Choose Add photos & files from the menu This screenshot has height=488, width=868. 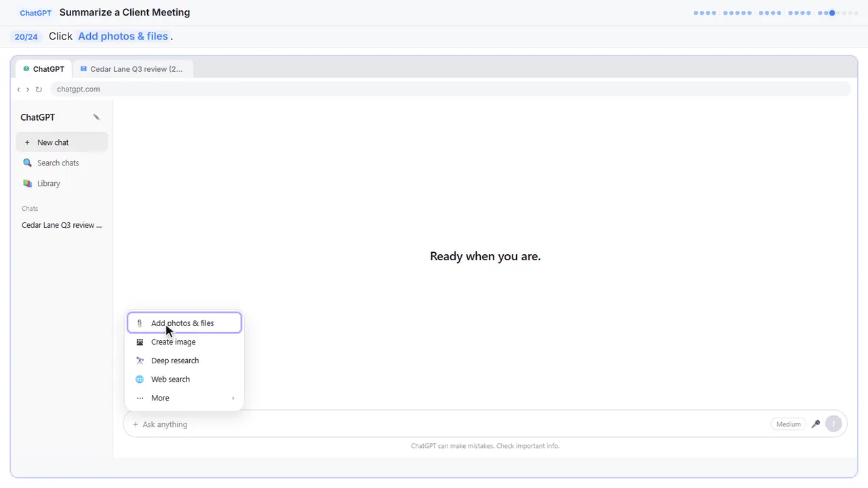pos(184,323)
